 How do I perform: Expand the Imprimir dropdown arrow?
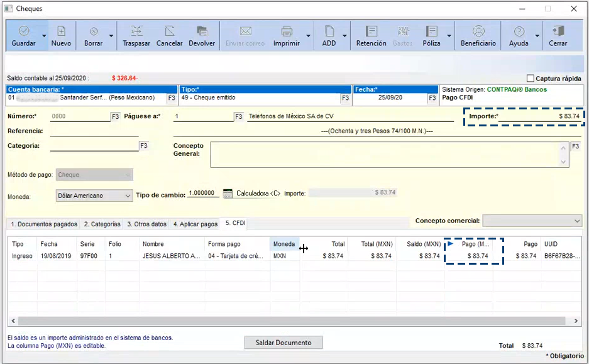click(309, 36)
